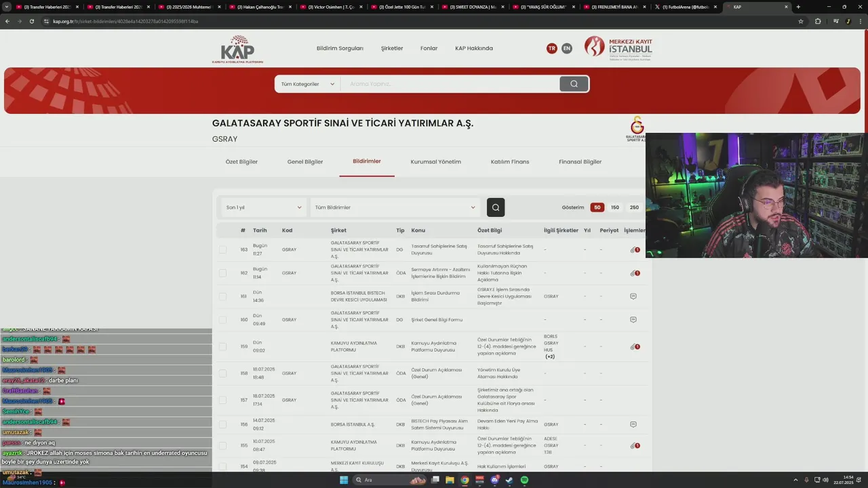Tick the checkbox for notification 162
The width and height of the screenshot is (868, 488).
tap(222, 273)
